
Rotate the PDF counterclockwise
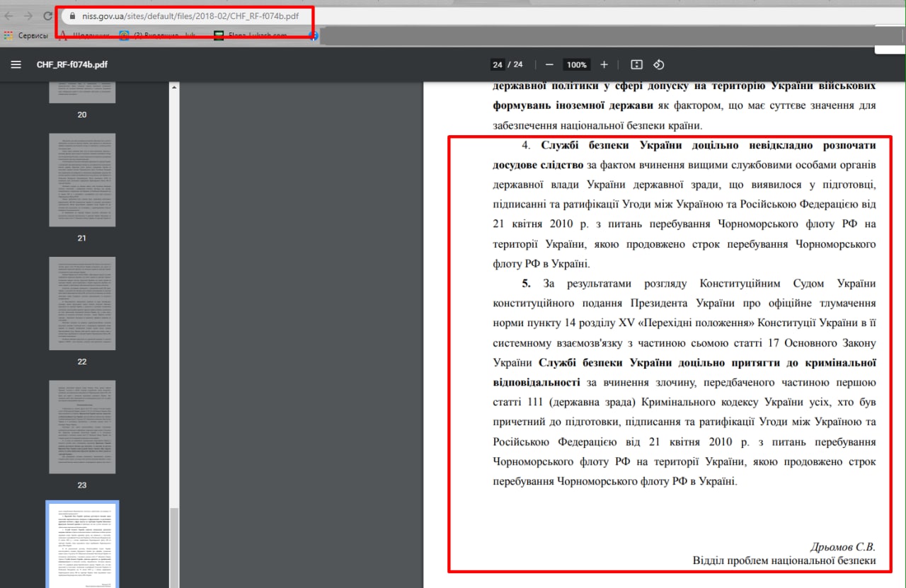click(658, 64)
